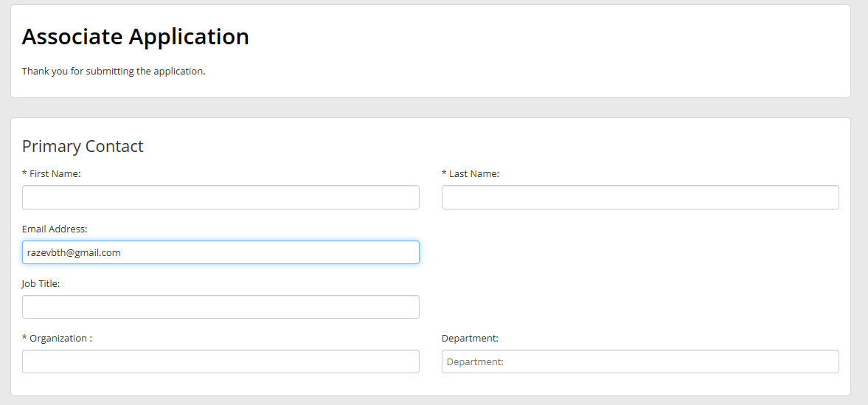Click the thank you confirmation message

(x=114, y=72)
